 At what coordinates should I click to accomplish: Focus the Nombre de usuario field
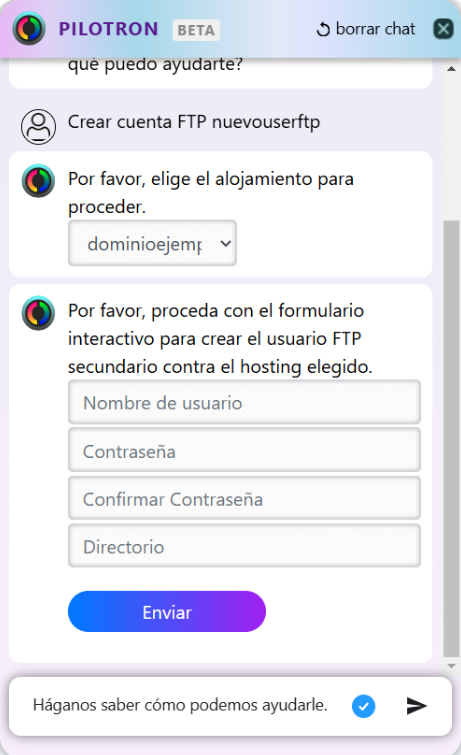244,402
